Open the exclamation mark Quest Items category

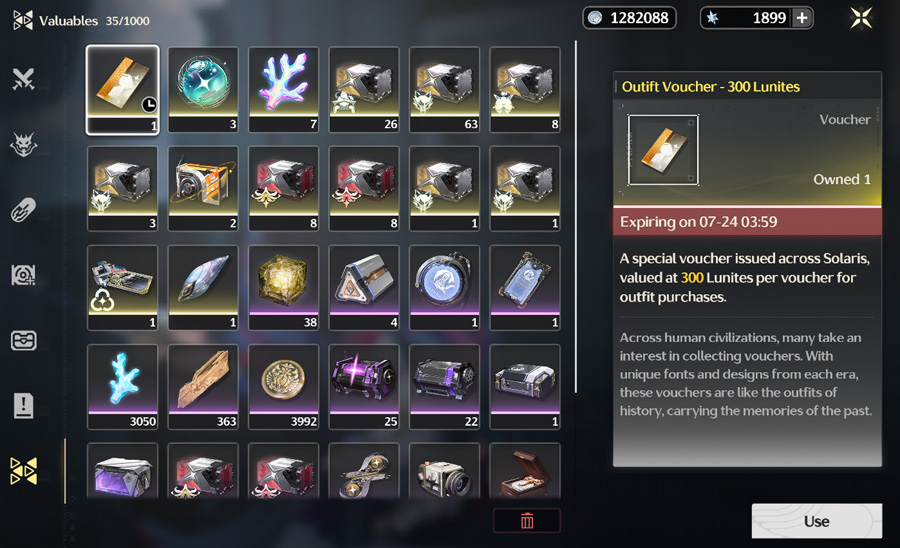coord(24,406)
